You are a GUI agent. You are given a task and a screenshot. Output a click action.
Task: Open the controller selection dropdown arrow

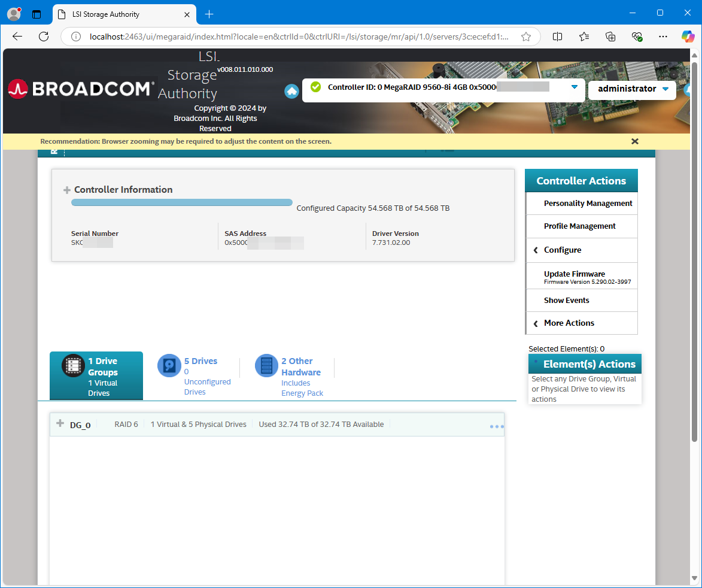coord(575,87)
